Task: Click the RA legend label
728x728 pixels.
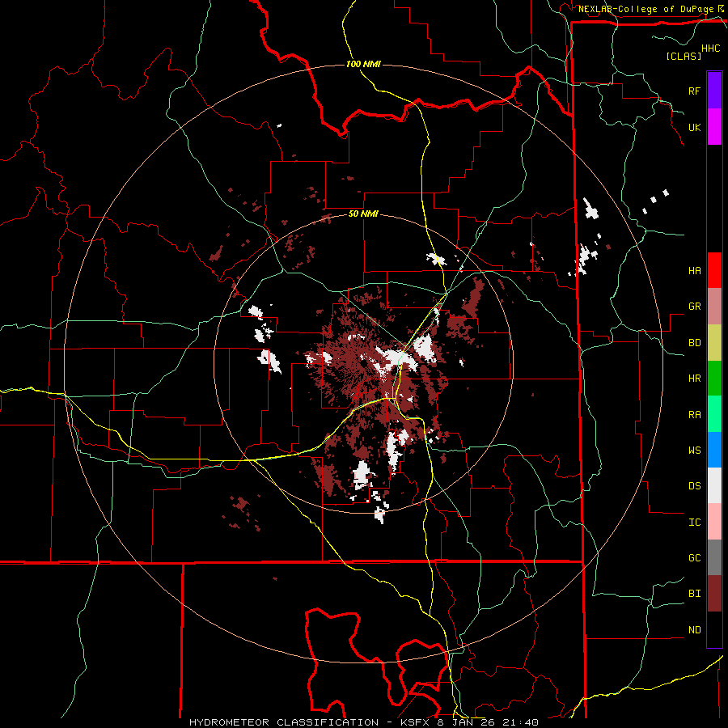Action: click(694, 415)
